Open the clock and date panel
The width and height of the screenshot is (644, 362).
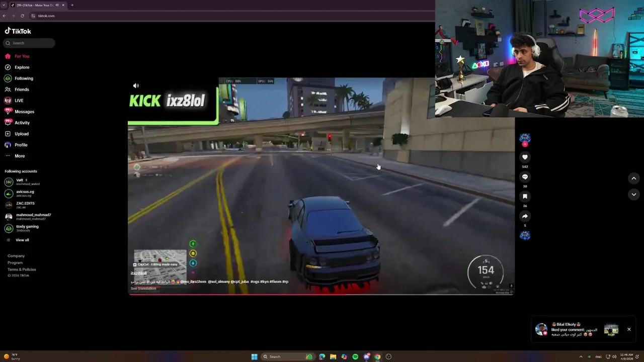627,357
